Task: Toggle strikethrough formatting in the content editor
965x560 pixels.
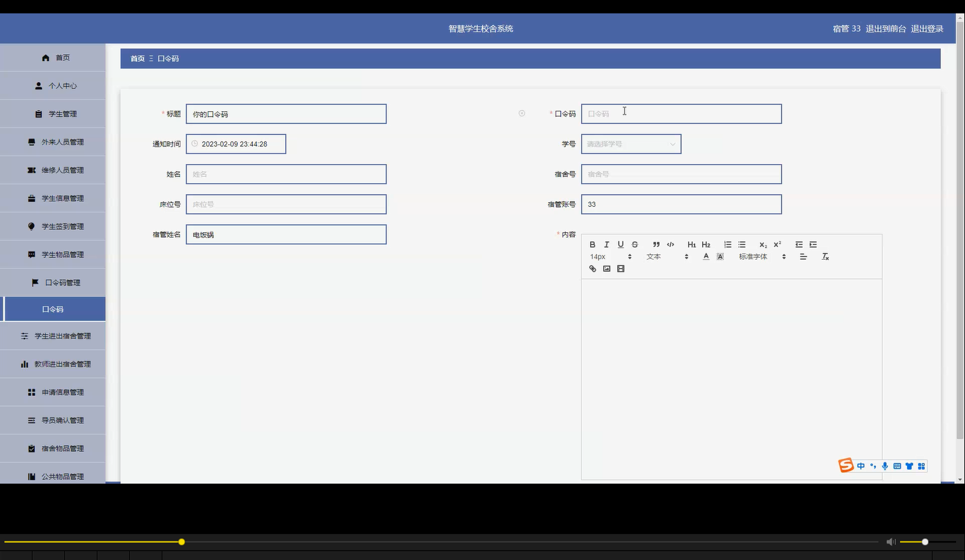Action: point(635,244)
